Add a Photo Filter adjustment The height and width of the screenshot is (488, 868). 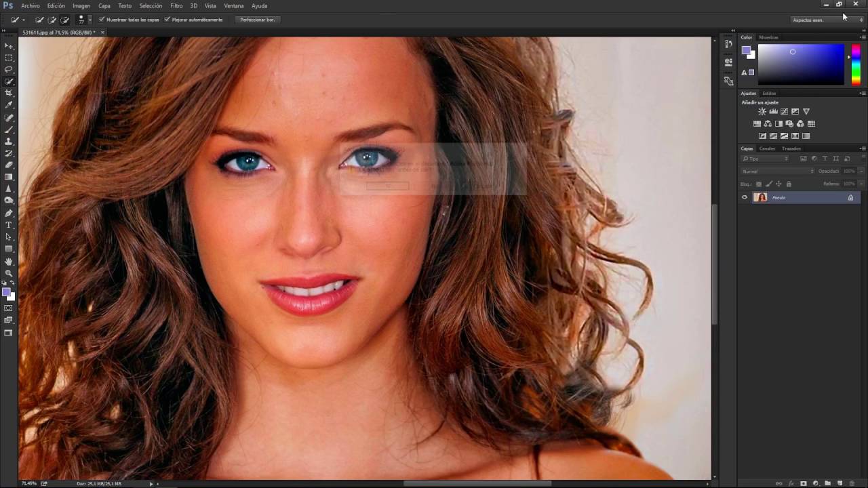tap(789, 124)
